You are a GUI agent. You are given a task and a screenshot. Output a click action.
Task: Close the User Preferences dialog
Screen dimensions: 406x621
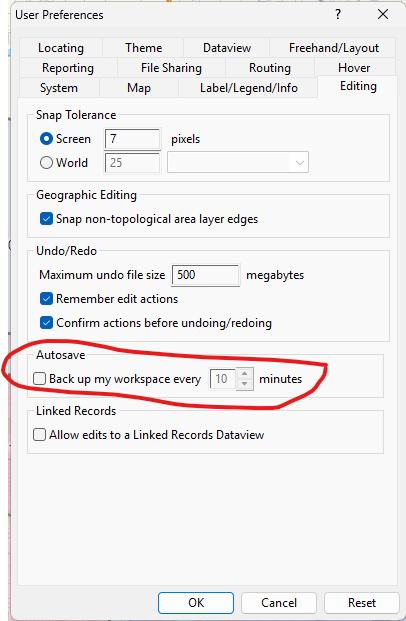[383, 15]
